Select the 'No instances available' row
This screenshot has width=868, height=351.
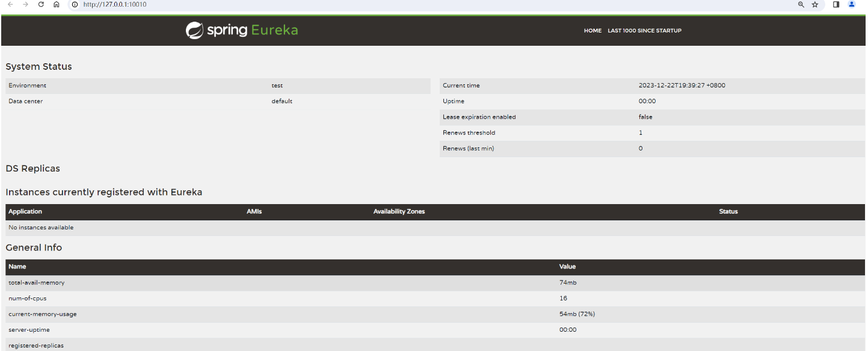[x=436, y=228]
